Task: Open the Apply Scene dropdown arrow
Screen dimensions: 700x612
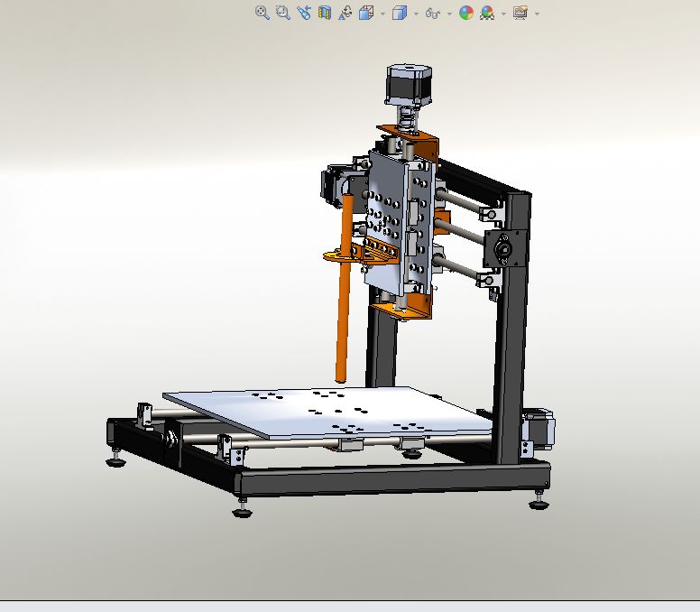Action: click(503, 14)
